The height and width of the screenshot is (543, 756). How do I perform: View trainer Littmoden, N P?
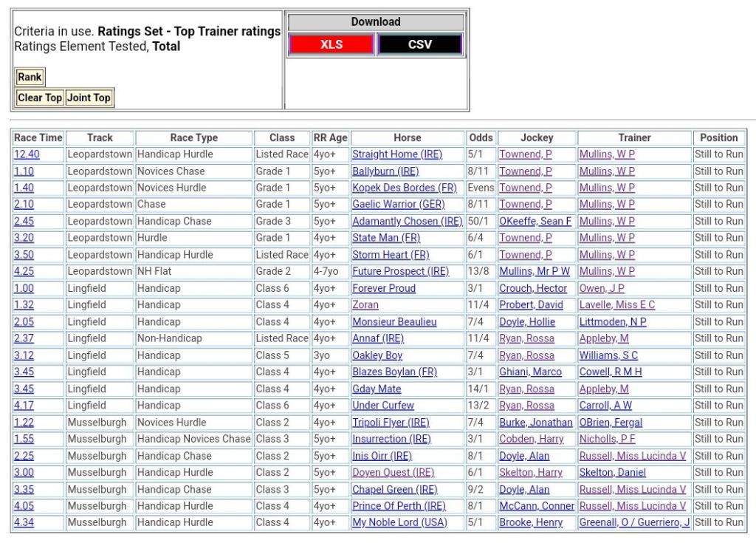(x=613, y=322)
